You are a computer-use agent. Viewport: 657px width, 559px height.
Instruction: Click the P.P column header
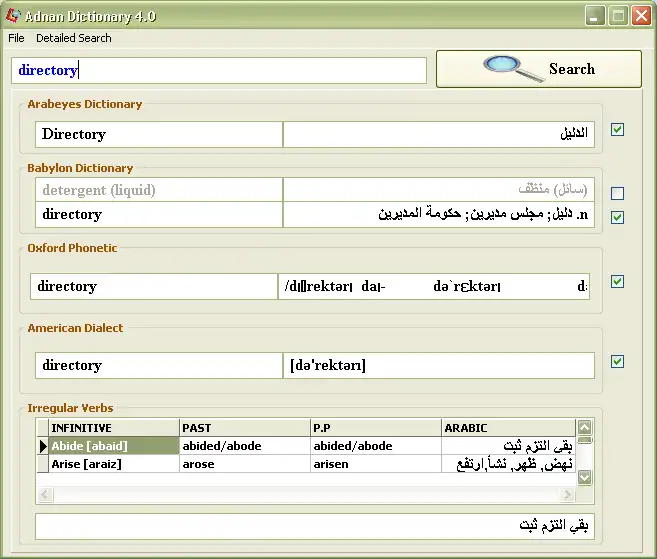376,428
